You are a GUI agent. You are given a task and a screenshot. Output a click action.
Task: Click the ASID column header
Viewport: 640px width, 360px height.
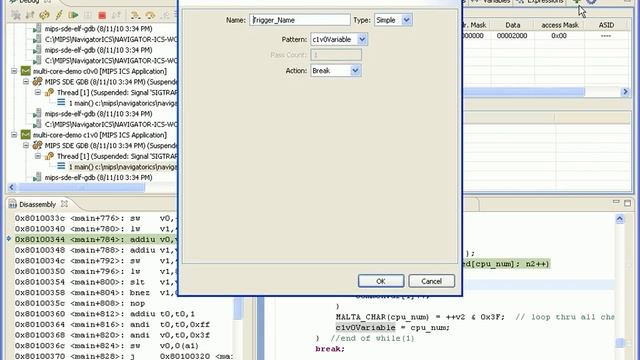[606, 25]
